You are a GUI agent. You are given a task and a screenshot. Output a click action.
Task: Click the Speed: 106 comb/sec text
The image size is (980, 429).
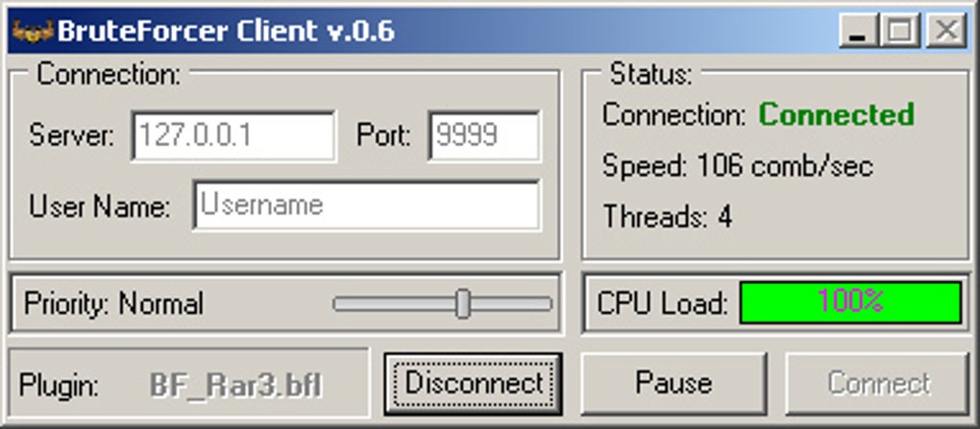click(738, 166)
